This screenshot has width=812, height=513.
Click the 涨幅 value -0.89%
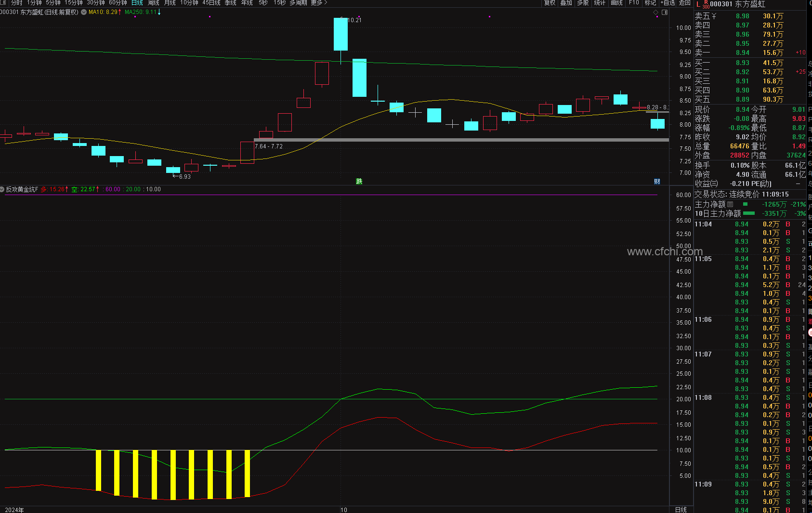pyautogui.click(x=739, y=128)
